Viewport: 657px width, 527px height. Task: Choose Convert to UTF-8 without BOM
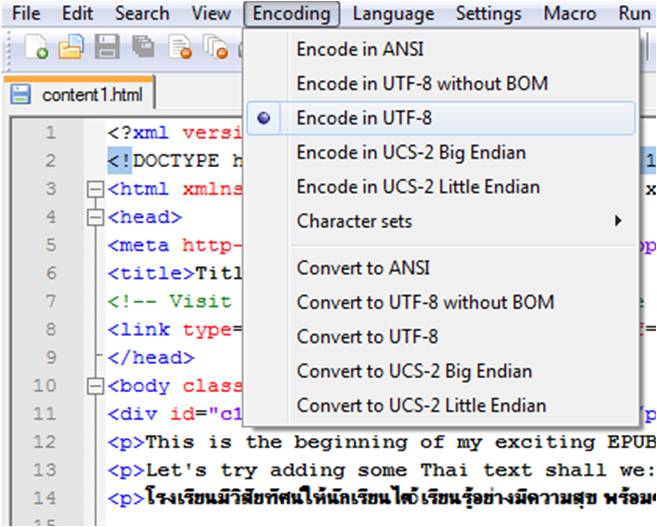pyautogui.click(x=441, y=302)
